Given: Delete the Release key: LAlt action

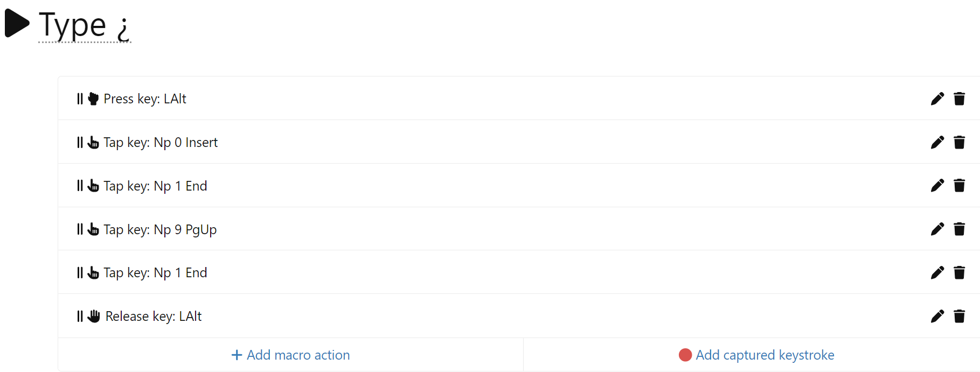Looking at the screenshot, I should point(959,316).
